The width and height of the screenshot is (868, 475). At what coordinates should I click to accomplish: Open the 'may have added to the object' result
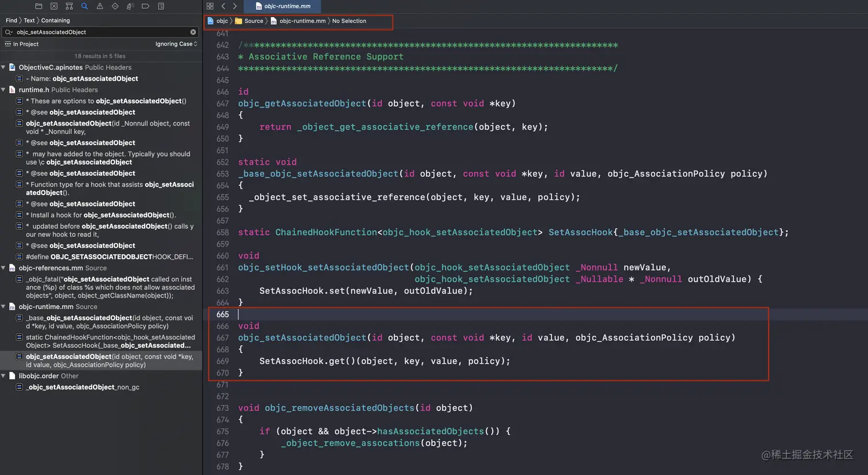101,158
